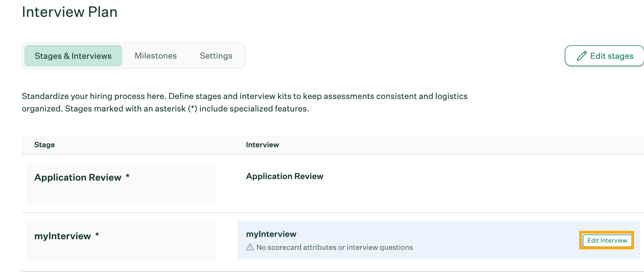Click the Edit Interview button
Viewport: 644px width, 272px height.
click(607, 241)
